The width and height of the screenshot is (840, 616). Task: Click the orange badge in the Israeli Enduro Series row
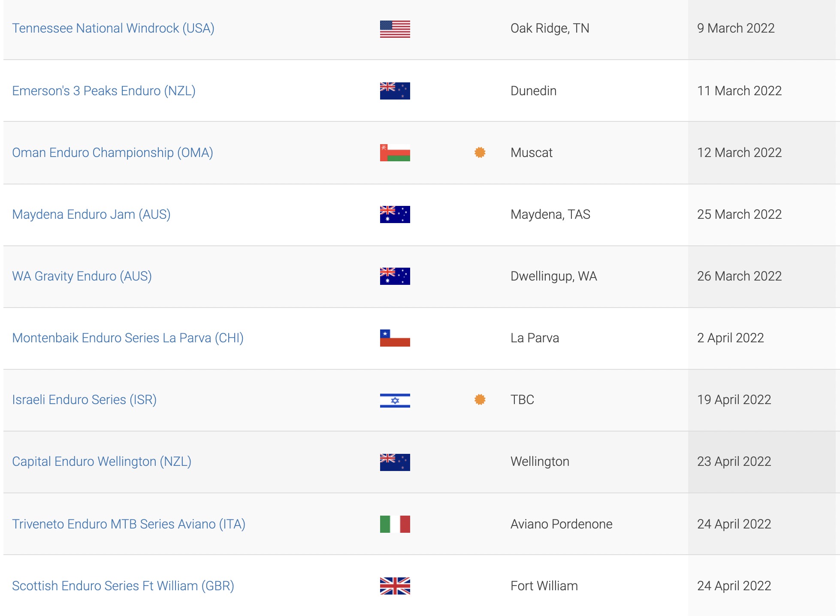tap(479, 399)
